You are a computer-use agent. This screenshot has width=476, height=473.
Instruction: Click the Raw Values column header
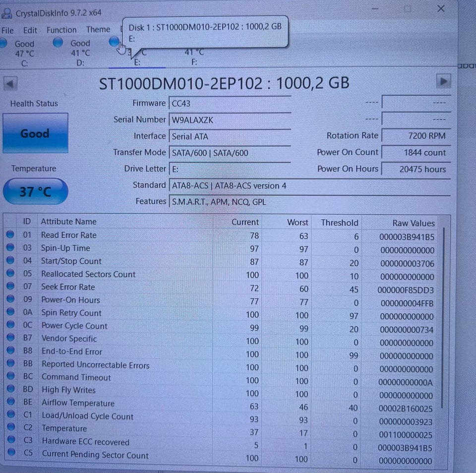point(414,223)
